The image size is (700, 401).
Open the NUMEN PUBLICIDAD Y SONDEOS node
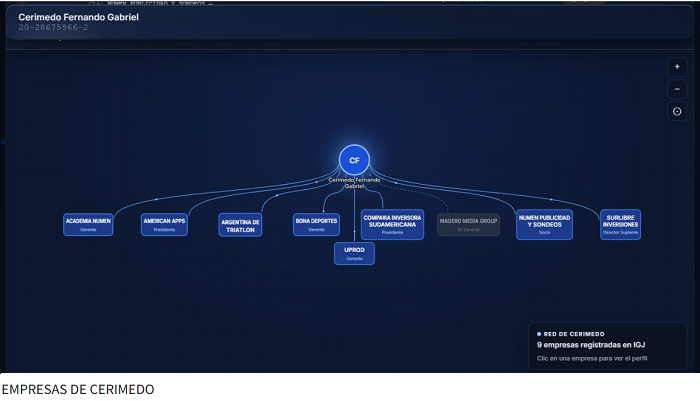pos(544,224)
